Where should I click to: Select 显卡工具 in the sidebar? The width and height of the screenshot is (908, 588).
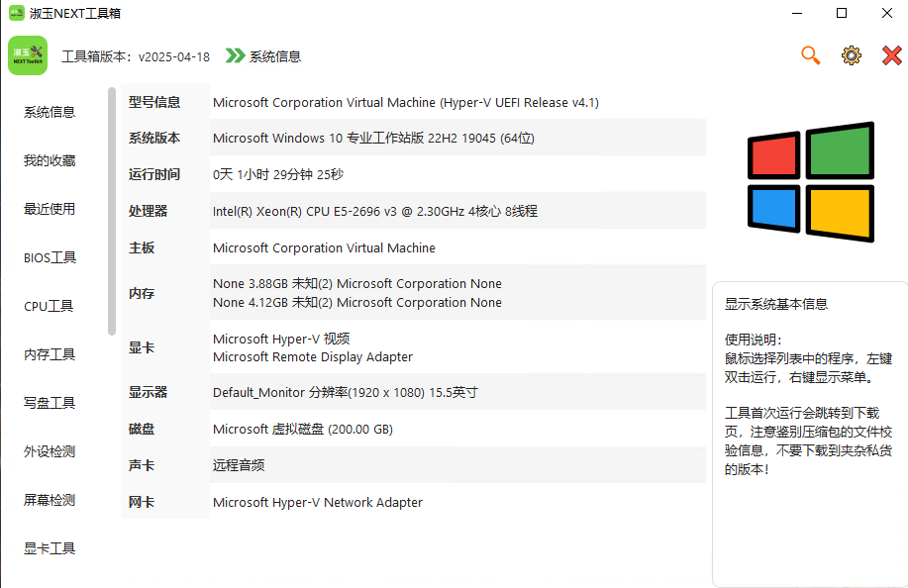pyautogui.click(x=50, y=548)
